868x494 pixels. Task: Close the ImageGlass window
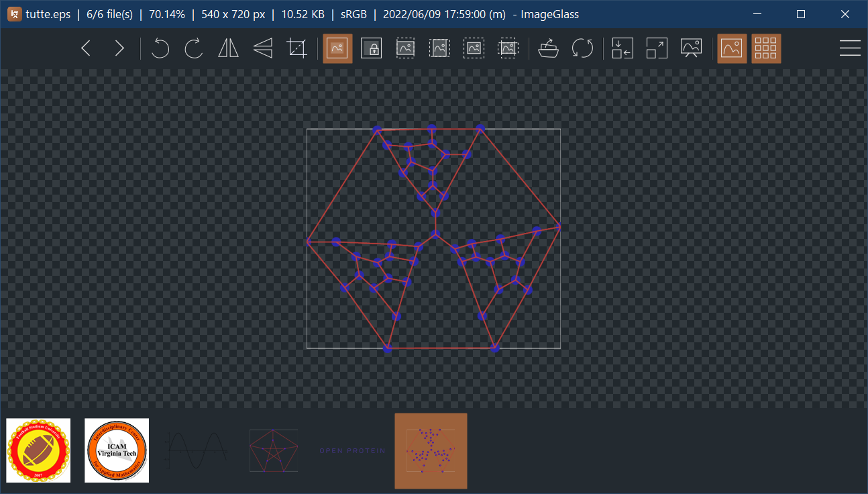tap(845, 14)
